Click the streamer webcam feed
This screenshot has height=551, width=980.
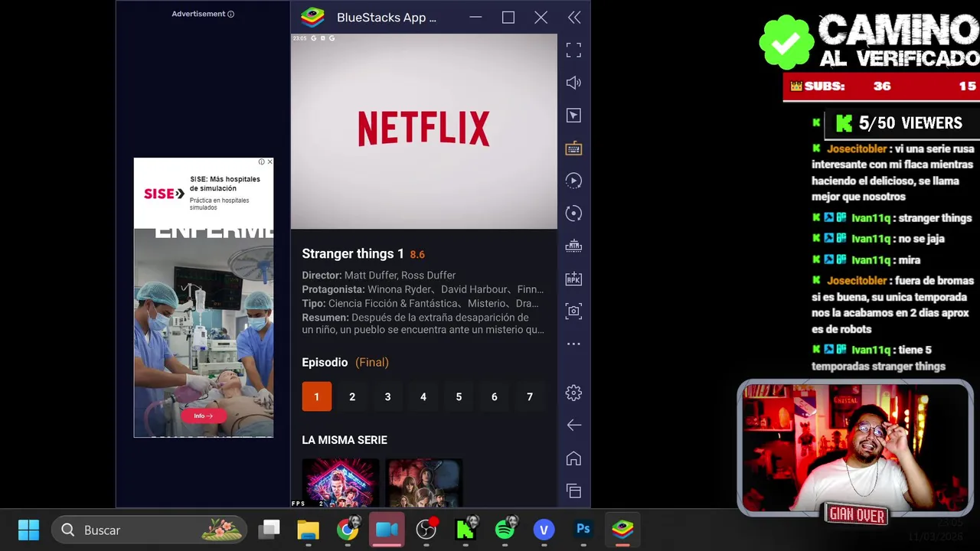point(855,448)
